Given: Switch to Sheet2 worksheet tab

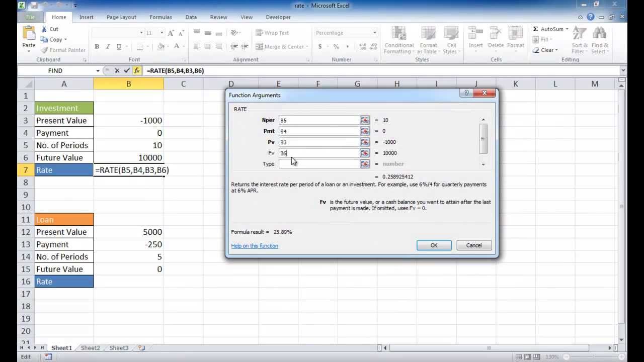Looking at the screenshot, I should click(x=90, y=348).
